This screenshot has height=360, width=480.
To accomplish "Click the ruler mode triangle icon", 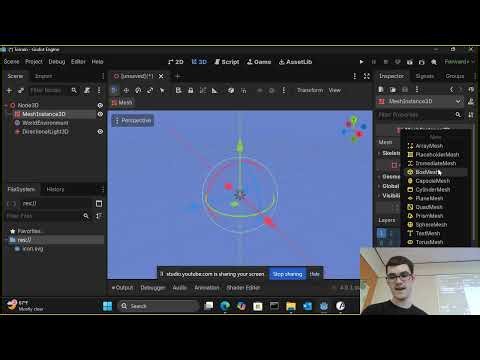I will [x=215, y=90].
